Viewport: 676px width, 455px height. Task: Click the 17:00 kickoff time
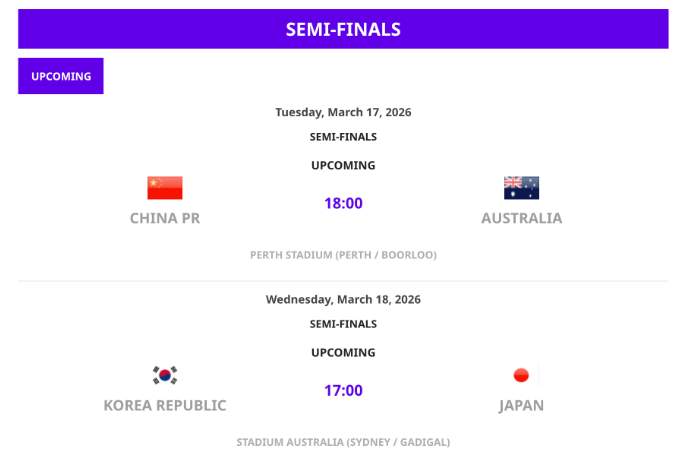pyautogui.click(x=343, y=390)
